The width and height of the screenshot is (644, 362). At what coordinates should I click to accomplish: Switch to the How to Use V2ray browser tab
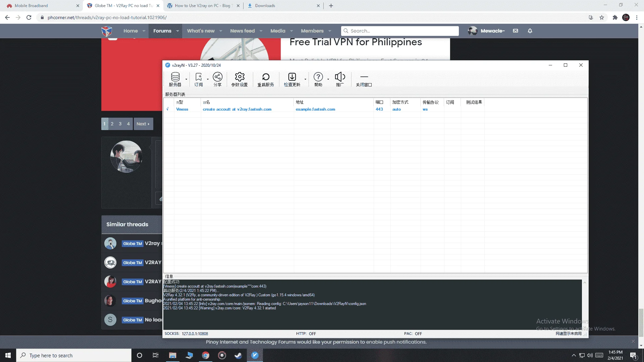pos(203,6)
